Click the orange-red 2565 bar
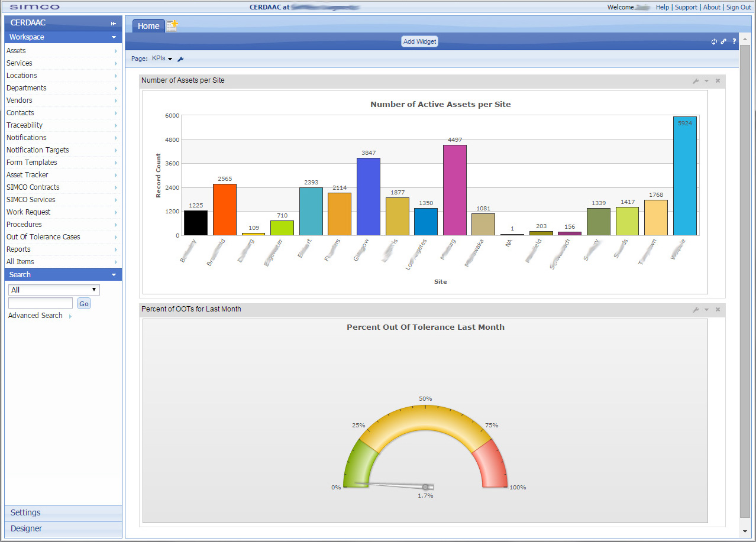Image resolution: width=756 pixels, height=542 pixels. coord(225,210)
